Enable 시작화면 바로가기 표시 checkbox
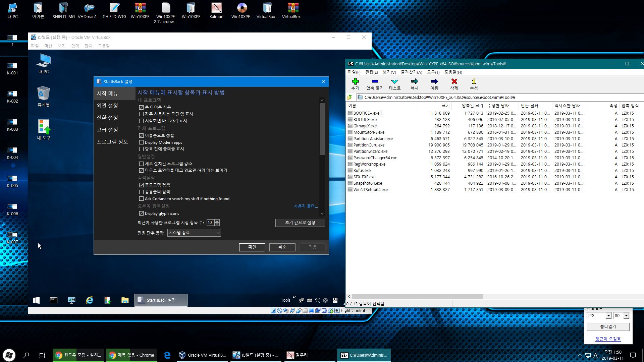Image resolution: width=644 pixels, height=362 pixels. point(141,121)
